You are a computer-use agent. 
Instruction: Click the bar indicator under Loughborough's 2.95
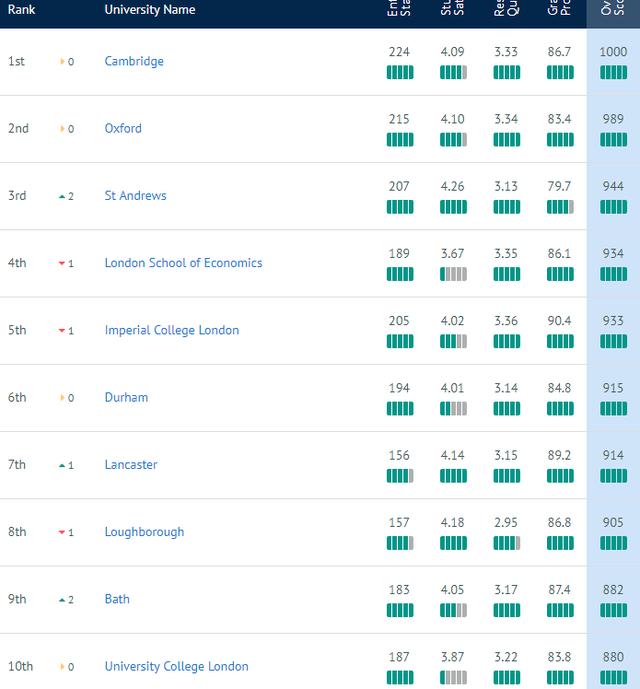[507, 543]
